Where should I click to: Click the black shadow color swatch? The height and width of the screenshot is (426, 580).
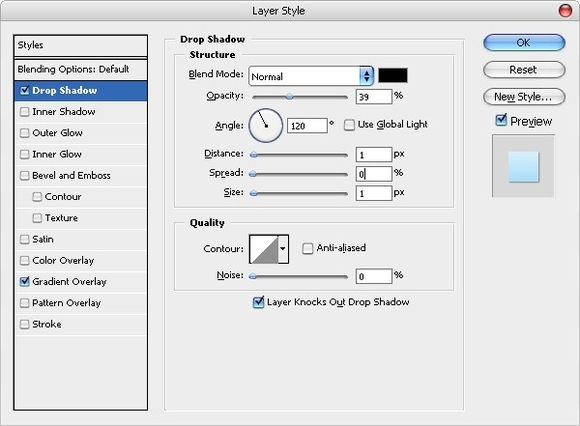click(x=393, y=75)
